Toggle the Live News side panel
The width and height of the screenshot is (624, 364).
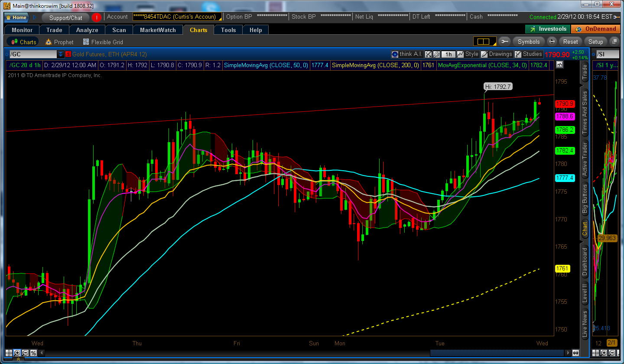coord(585,323)
